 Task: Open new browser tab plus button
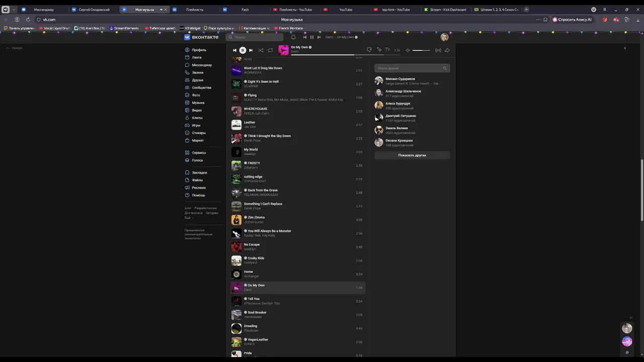[x=526, y=10]
